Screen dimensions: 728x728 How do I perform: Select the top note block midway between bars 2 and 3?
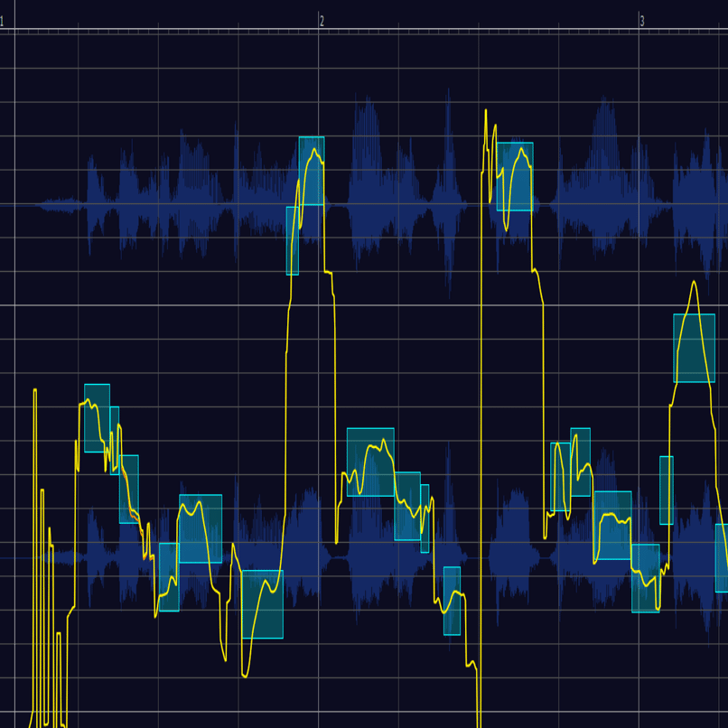tap(515, 177)
